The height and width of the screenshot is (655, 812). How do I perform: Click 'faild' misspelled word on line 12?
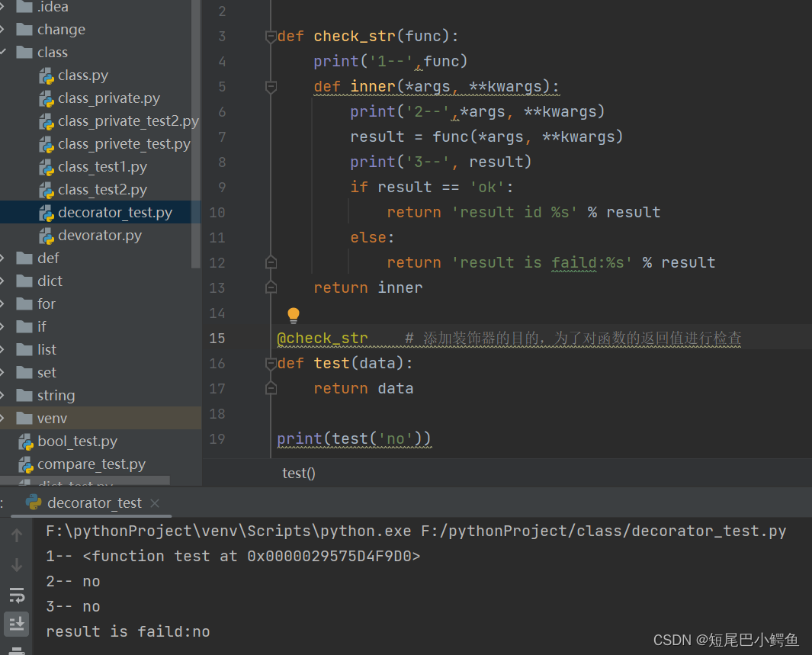pyautogui.click(x=573, y=262)
